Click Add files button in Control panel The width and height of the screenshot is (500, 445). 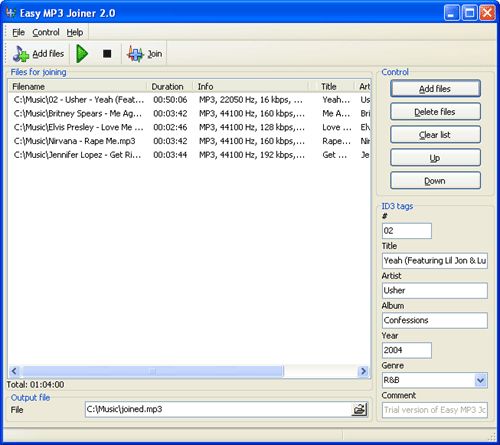pos(435,89)
